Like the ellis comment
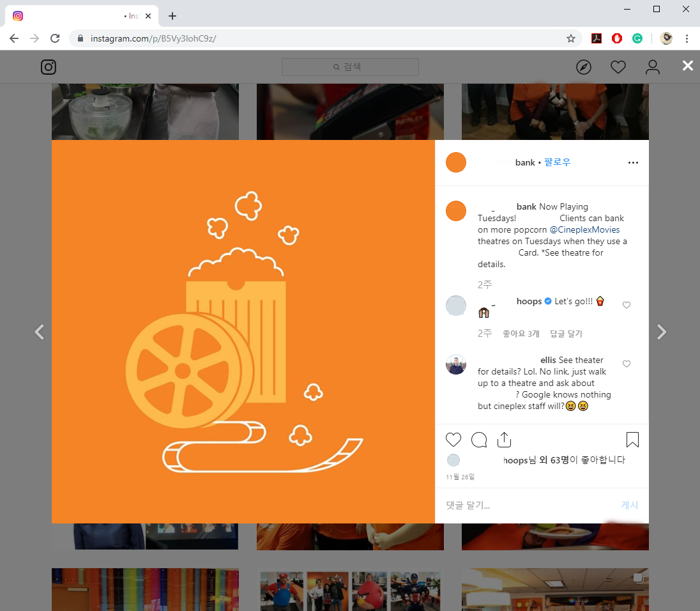This screenshot has width=700, height=611. [627, 364]
